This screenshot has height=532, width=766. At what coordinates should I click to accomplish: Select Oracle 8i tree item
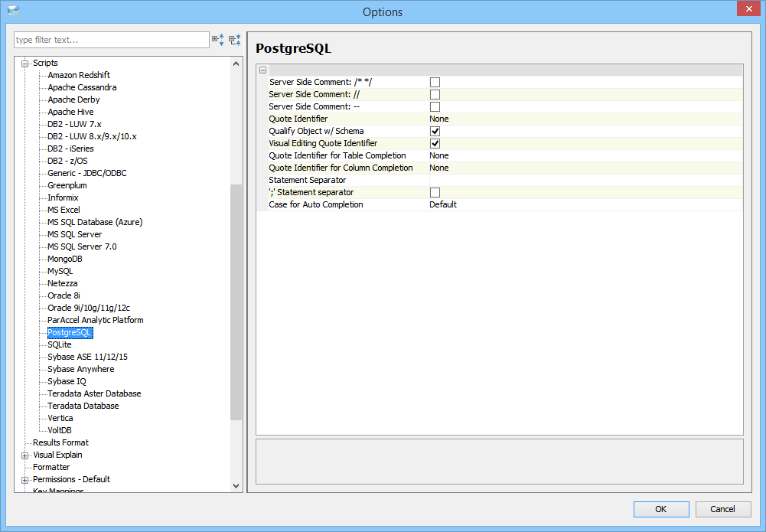(x=64, y=295)
